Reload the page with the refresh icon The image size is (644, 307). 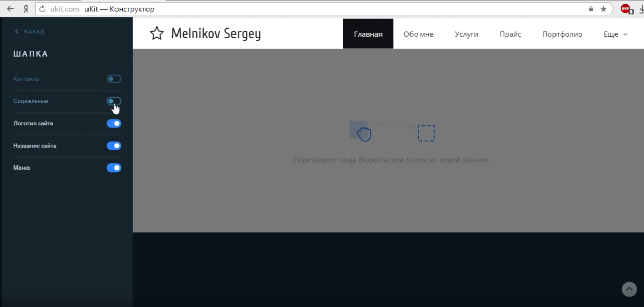42,9
